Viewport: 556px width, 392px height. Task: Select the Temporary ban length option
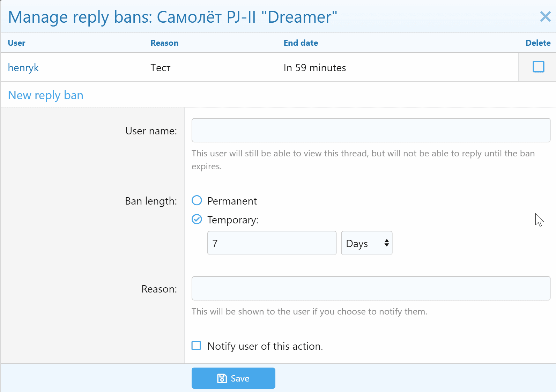197,220
